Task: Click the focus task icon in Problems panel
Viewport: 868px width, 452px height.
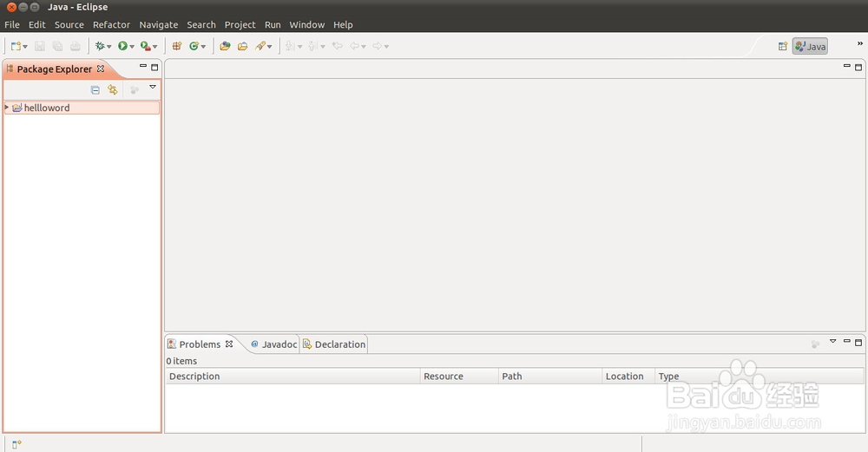Action: click(815, 344)
